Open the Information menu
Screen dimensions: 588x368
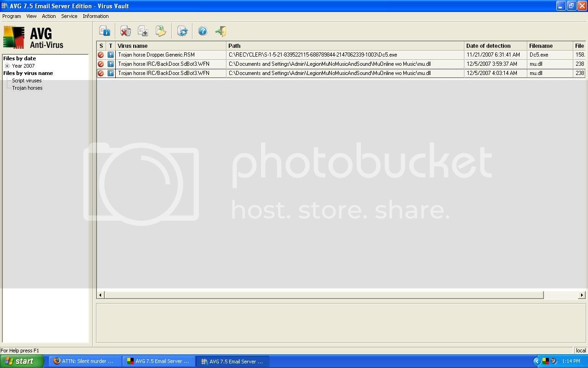96,16
